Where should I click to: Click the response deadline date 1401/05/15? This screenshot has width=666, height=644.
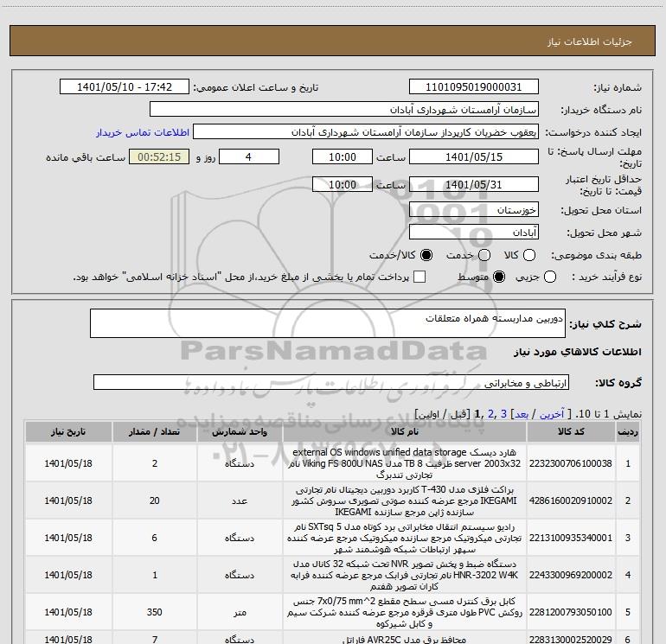coord(474,156)
